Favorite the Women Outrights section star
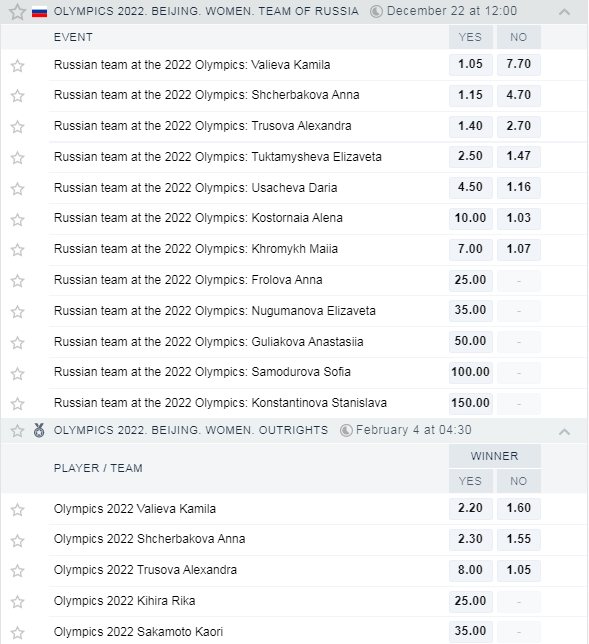This screenshot has width=589, height=644. coord(17,430)
